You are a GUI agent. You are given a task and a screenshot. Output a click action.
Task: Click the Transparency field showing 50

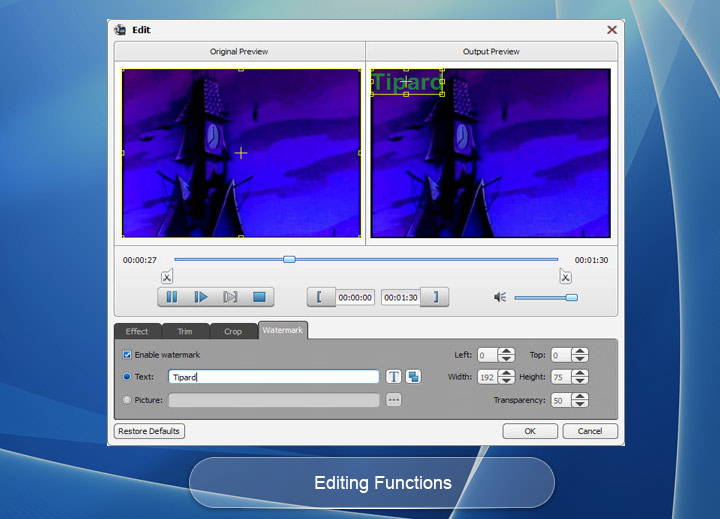(561, 400)
